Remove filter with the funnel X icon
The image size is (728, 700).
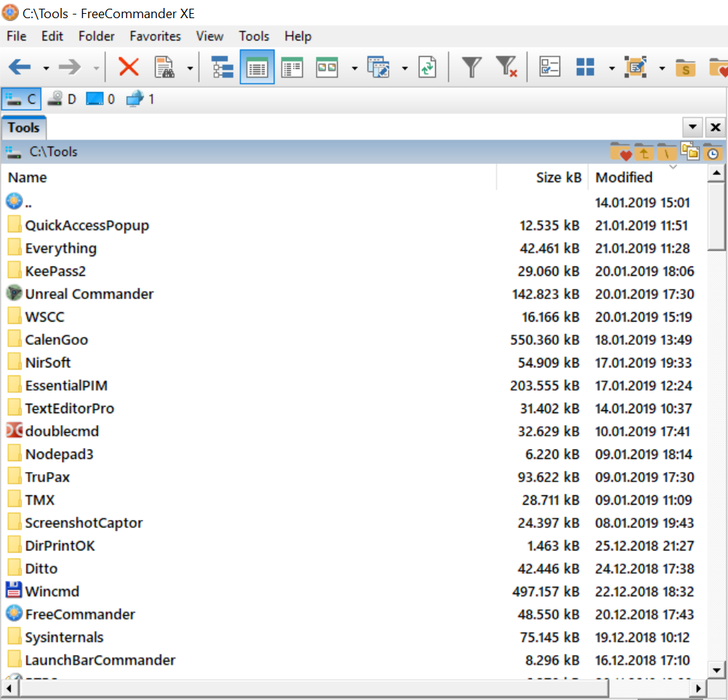[x=506, y=68]
